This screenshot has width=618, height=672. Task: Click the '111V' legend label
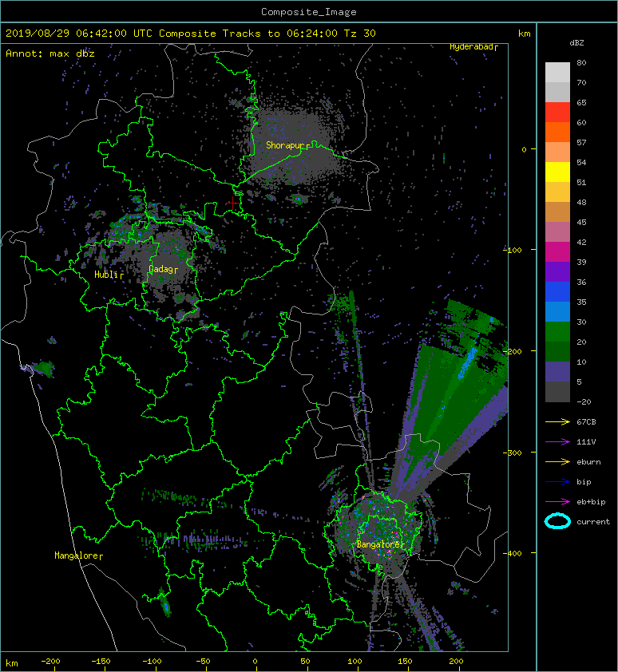tap(586, 442)
